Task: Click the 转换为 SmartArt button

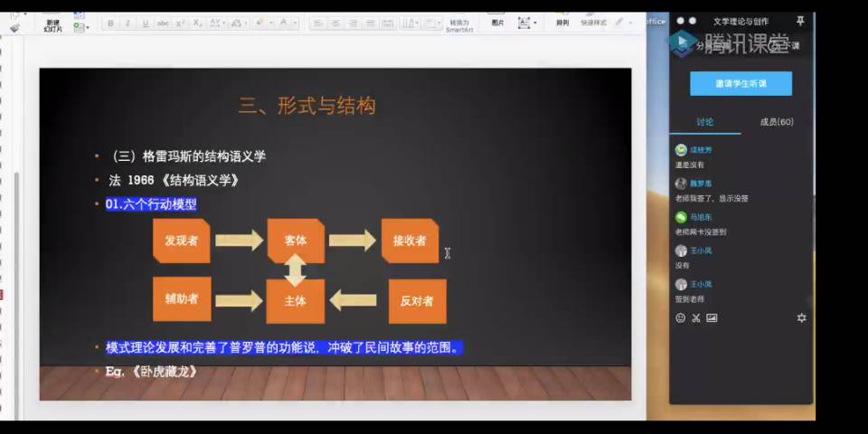Action: pos(458,25)
